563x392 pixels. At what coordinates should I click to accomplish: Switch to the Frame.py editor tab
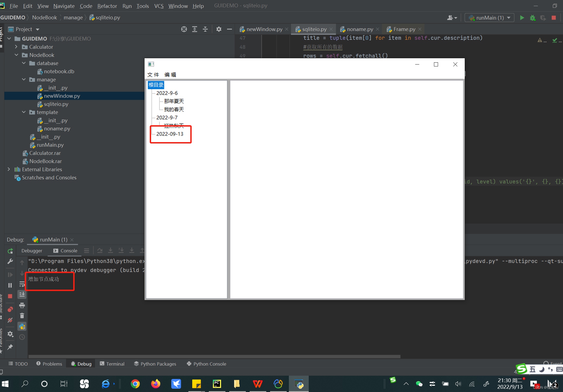click(x=404, y=29)
